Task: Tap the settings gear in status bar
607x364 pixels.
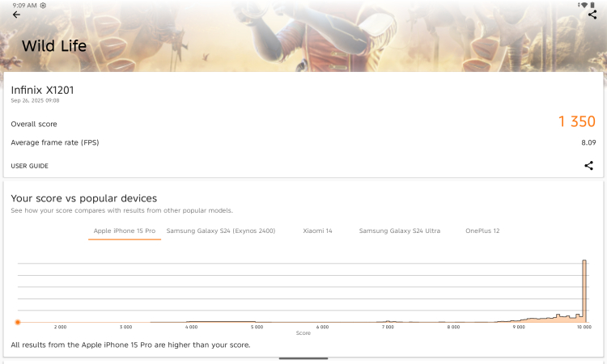Action: (x=43, y=6)
